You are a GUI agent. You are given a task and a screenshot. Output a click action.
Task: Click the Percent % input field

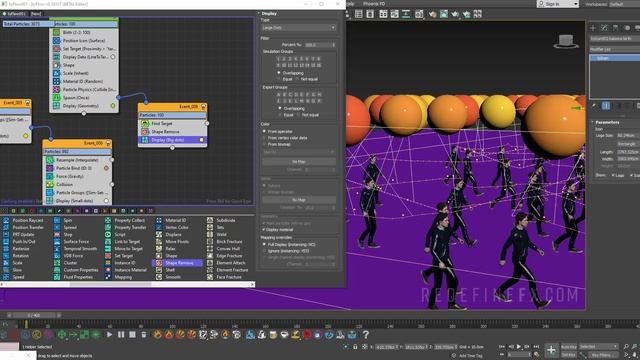click(320, 44)
